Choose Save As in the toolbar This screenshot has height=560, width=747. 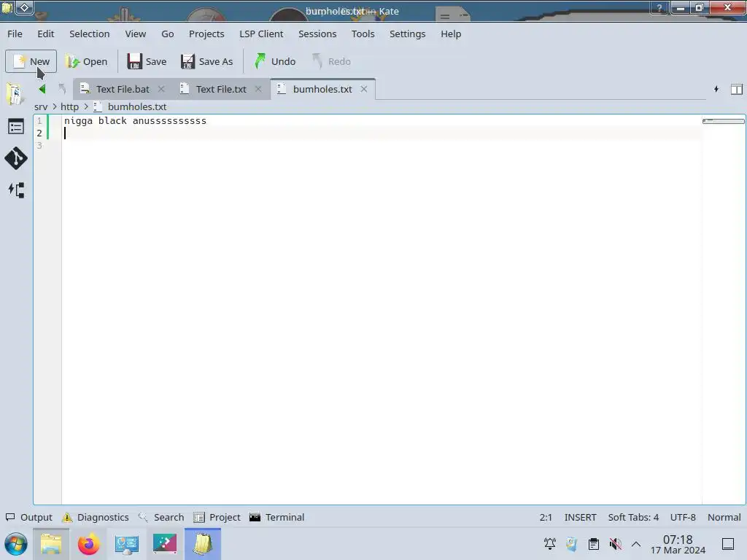pos(206,61)
